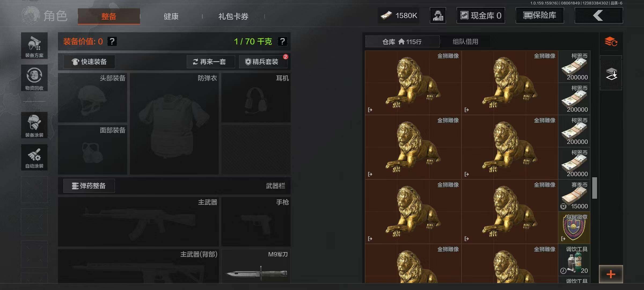Select the 组队借用 tab

point(465,42)
